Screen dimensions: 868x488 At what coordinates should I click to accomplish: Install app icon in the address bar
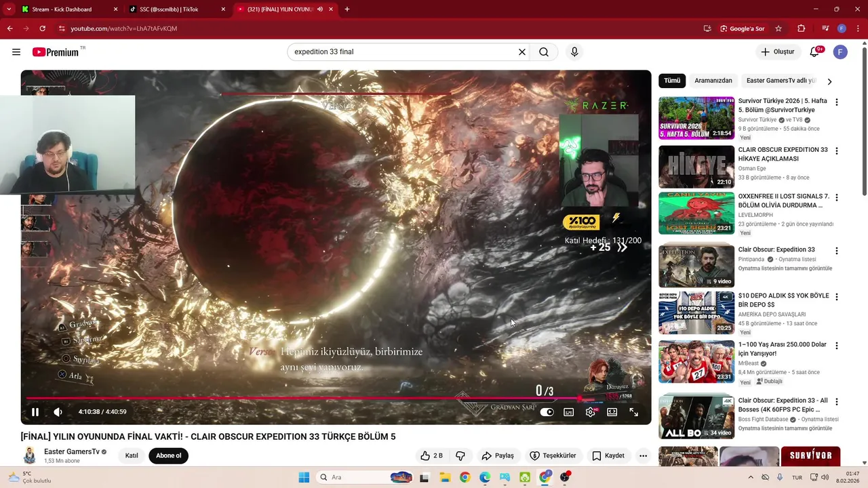tap(707, 28)
